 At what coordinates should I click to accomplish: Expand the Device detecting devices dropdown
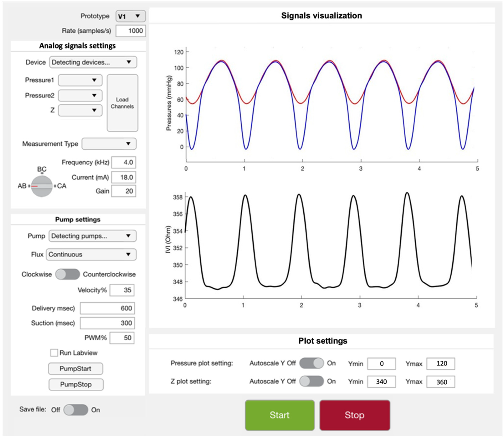(x=93, y=62)
